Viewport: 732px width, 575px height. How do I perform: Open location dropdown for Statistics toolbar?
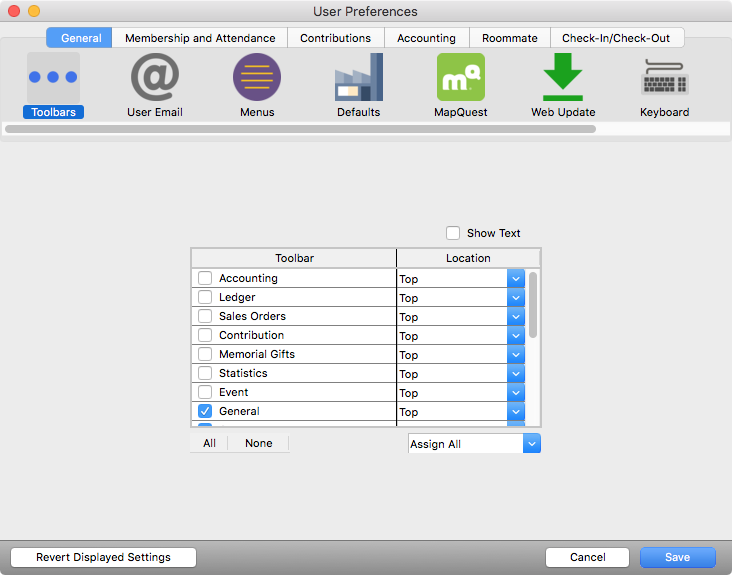[516, 373]
